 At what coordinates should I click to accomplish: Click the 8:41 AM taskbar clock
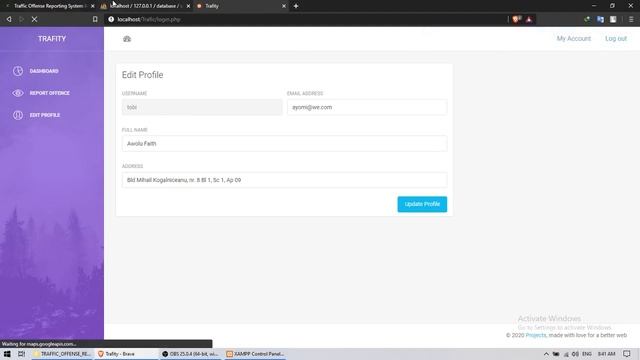coord(607,354)
